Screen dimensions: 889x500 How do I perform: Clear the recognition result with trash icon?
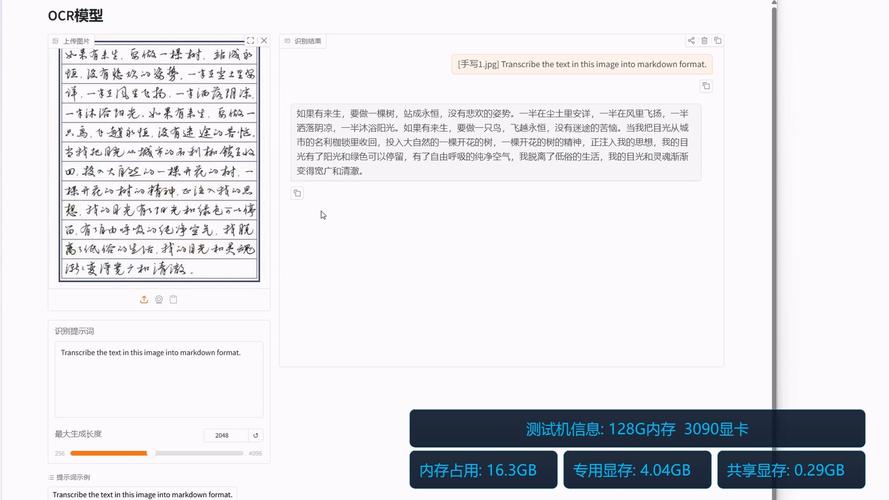pyautogui.click(x=704, y=41)
